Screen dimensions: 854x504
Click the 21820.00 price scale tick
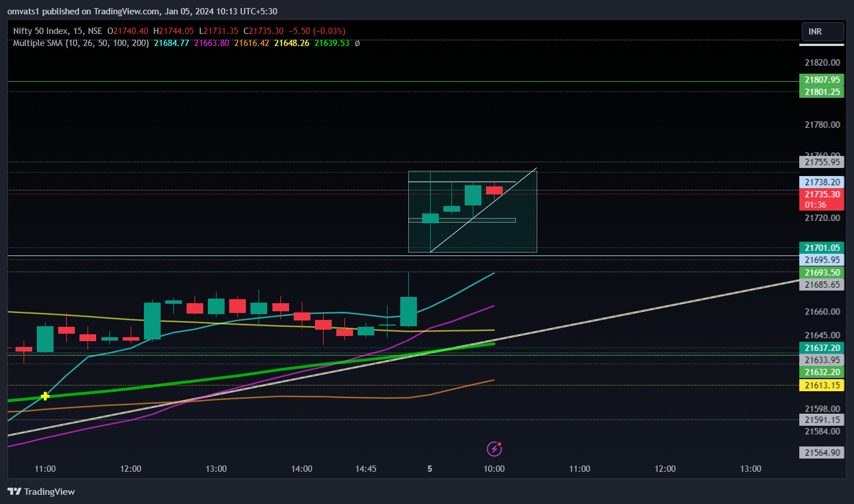pos(822,63)
